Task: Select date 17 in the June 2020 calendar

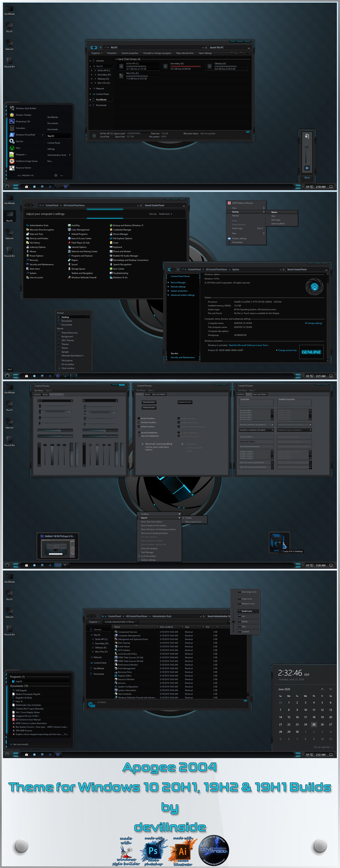Action: pos(306,717)
